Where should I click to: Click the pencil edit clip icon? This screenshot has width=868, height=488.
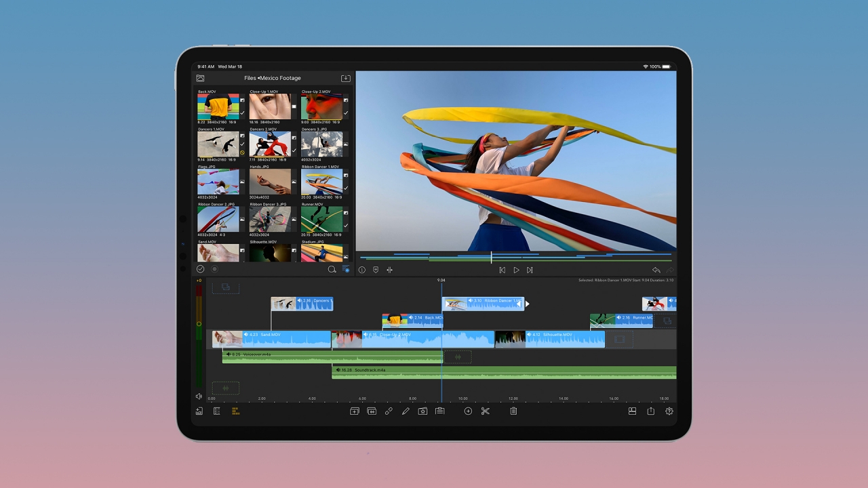coord(406,411)
